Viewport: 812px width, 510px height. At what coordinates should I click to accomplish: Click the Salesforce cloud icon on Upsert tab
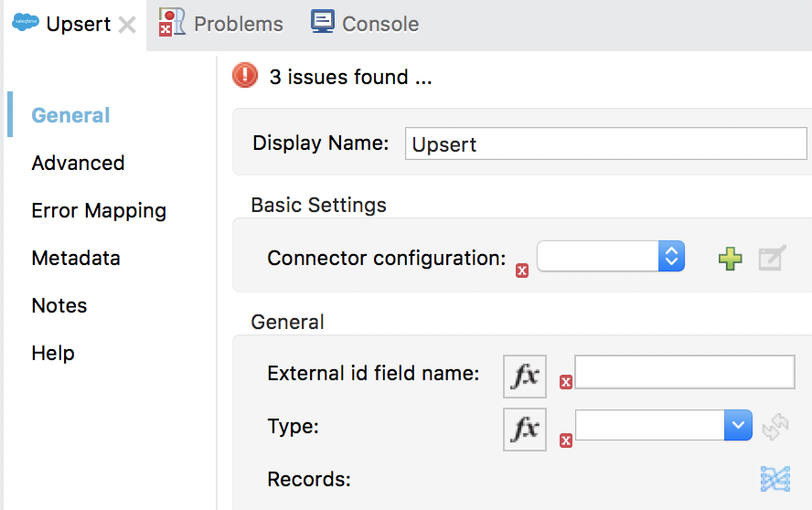tap(26, 24)
